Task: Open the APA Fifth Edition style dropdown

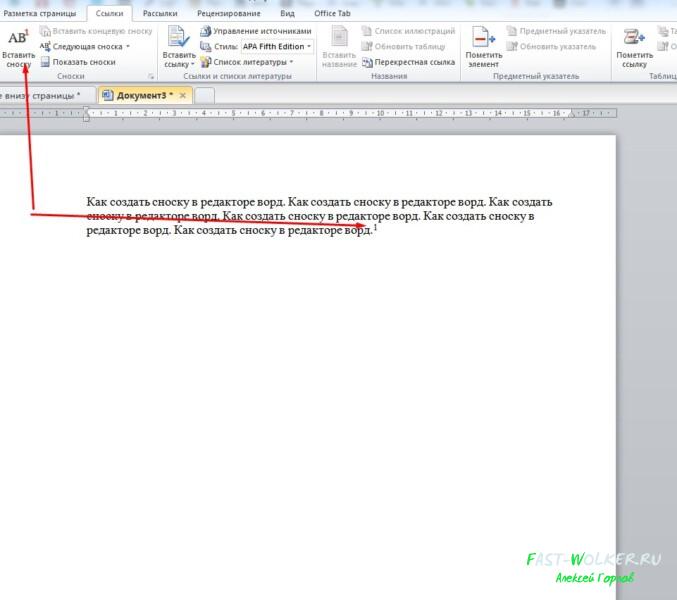Action: coord(277,46)
